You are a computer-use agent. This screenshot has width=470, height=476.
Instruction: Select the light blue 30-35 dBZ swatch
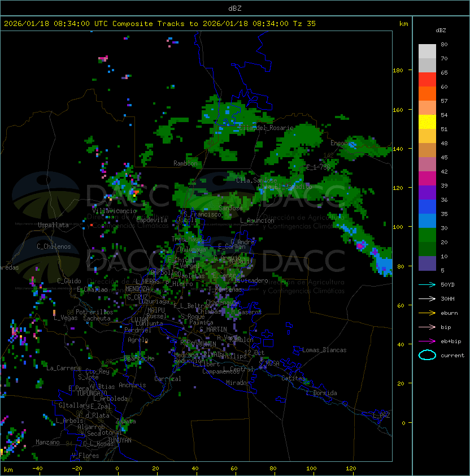[x=427, y=220]
